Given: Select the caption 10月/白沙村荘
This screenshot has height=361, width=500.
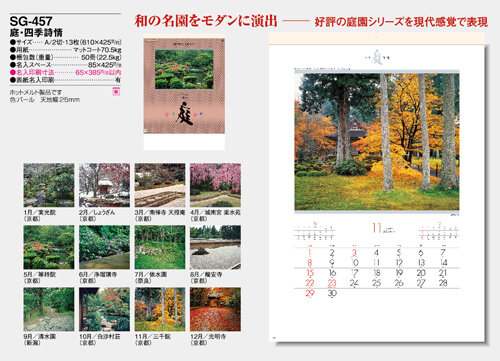Looking at the screenshot, I should click(x=100, y=337).
